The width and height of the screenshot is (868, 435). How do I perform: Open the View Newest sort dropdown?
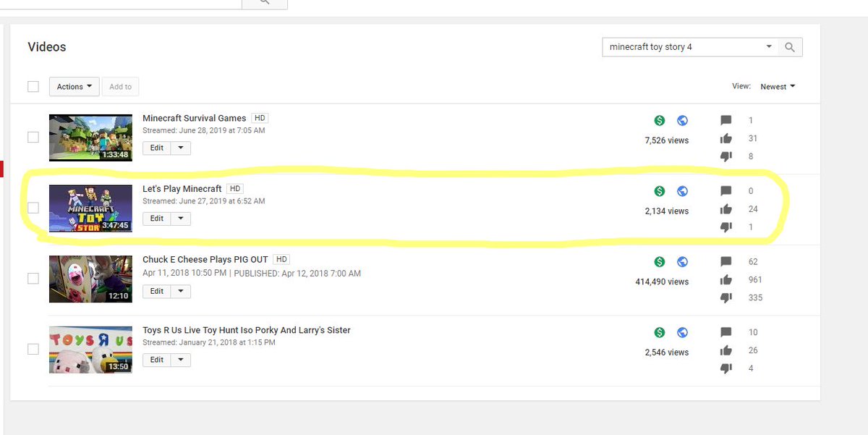click(778, 87)
